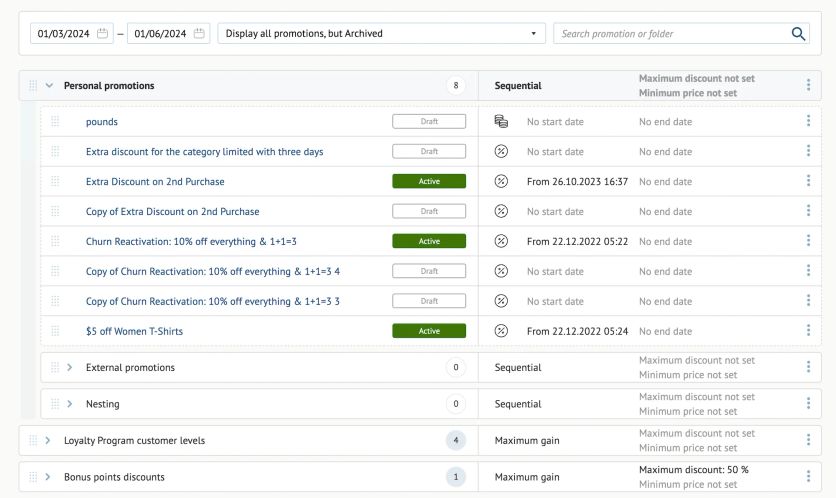Click the search magnifier icon
This screenshot has height=498, width=836.
pyautogui.click(x=798, y=34)
